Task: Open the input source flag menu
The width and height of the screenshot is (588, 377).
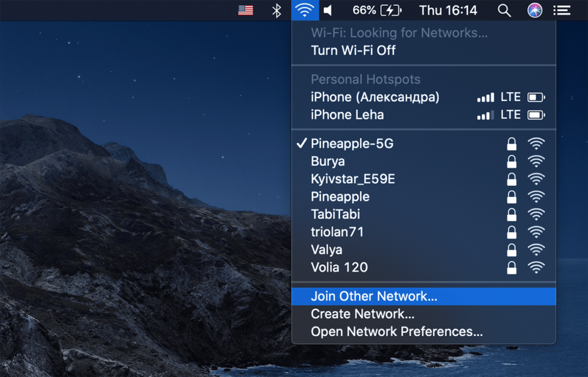Action: [x=245, y=10]
